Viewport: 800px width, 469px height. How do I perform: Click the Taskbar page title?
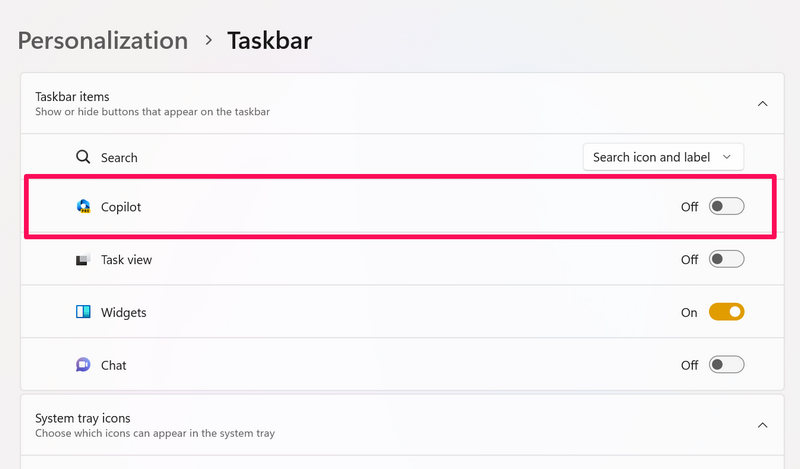click(270, 41)
